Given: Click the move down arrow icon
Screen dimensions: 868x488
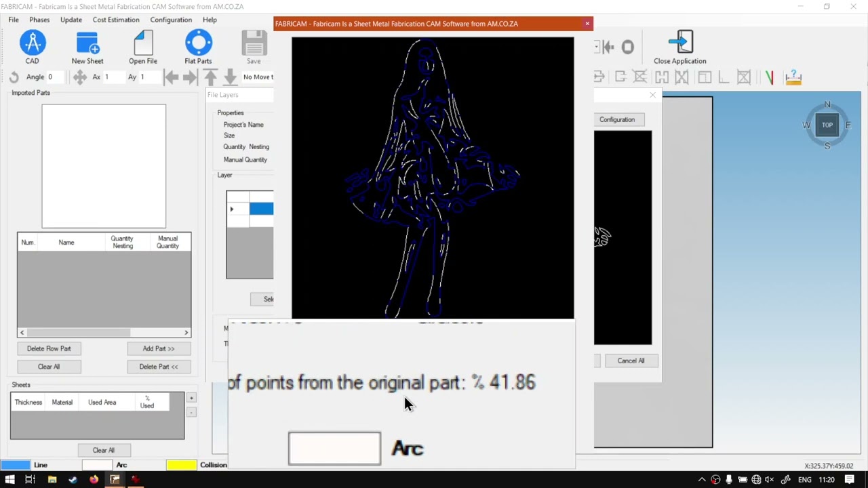Looking at the screenshot, I should (230, 77).
